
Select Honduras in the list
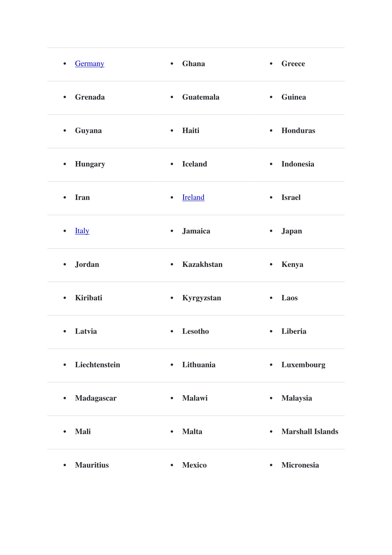(298, 130)
